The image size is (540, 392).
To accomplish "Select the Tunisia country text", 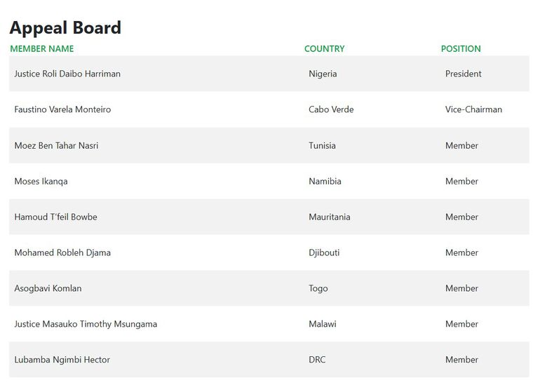I will [322, 146].
